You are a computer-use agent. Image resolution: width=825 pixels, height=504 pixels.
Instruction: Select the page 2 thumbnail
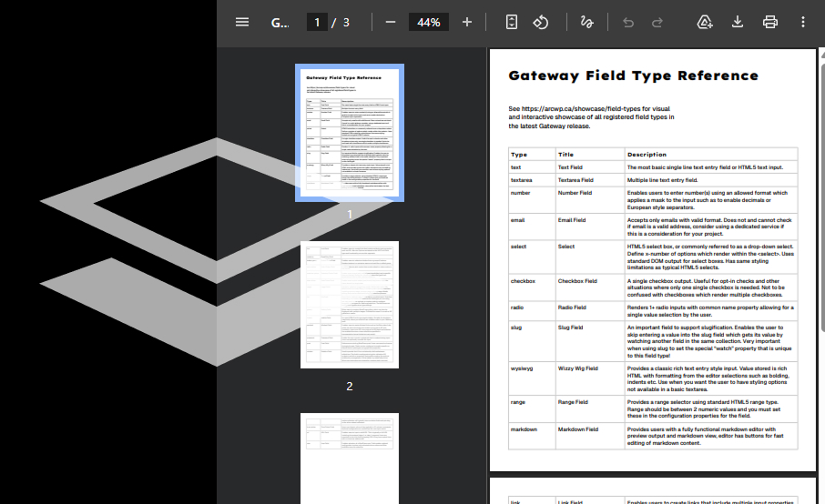(x=350, y=305)
